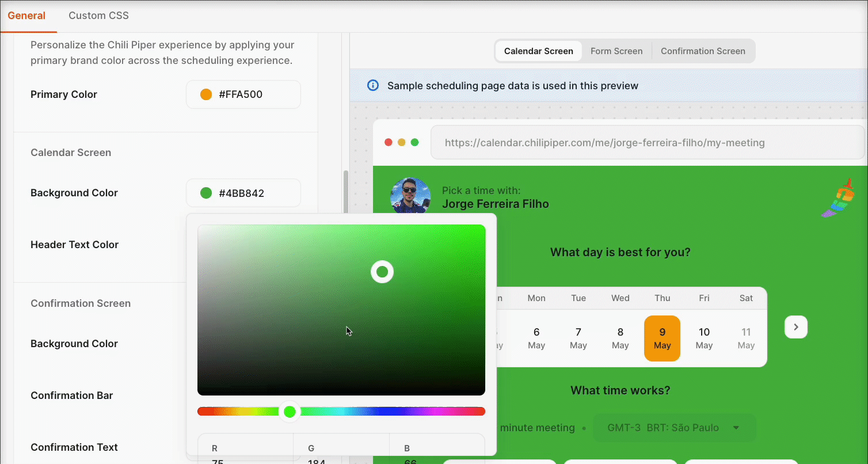Click the Confirmation Bar label

coord(71,395)
